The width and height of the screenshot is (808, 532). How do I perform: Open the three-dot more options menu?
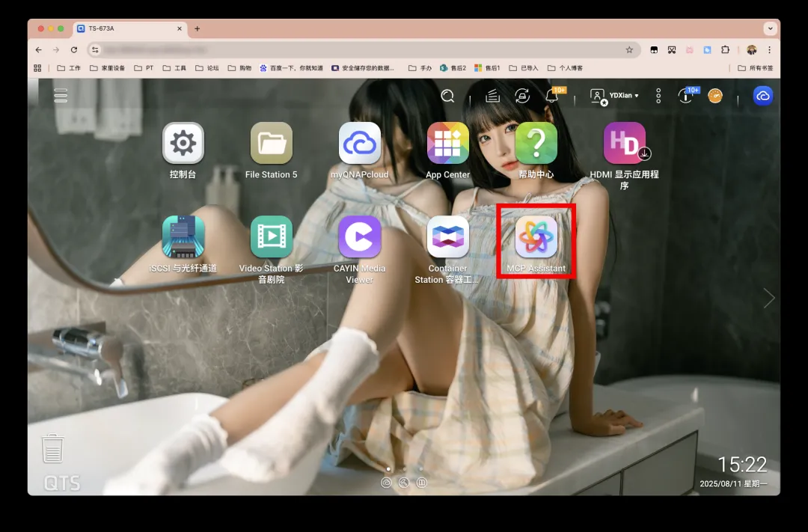coord(658,96)
